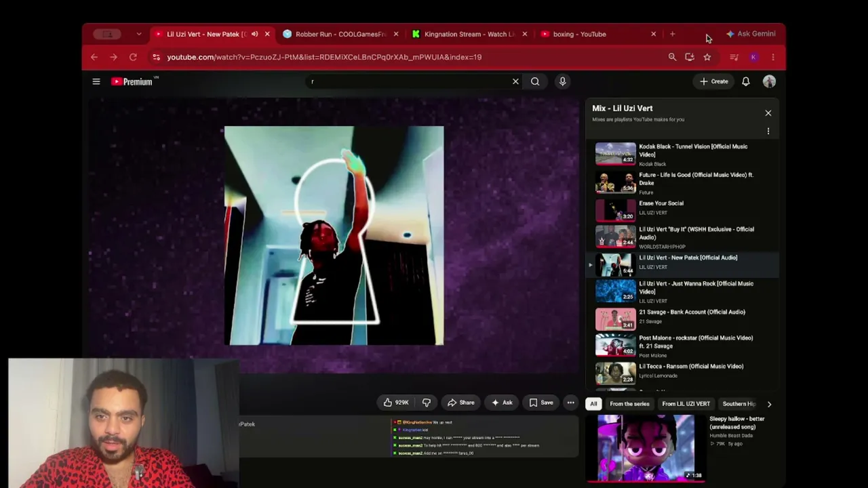Open Chrome media controls icon
Image resolution: width=868 pixels, height=488 pixels.
734,57
